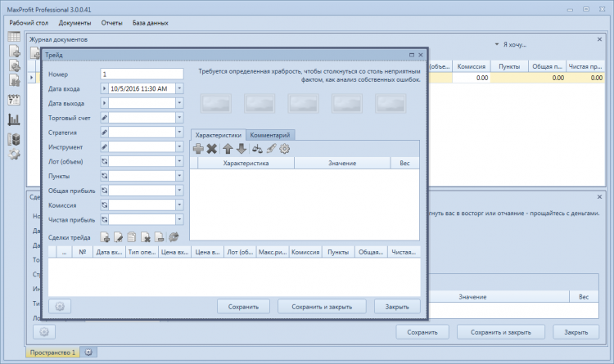Click Сохранить и закрыть in Трейд dialog
This screenshot has height=364, width=614.
coord(322,307)
